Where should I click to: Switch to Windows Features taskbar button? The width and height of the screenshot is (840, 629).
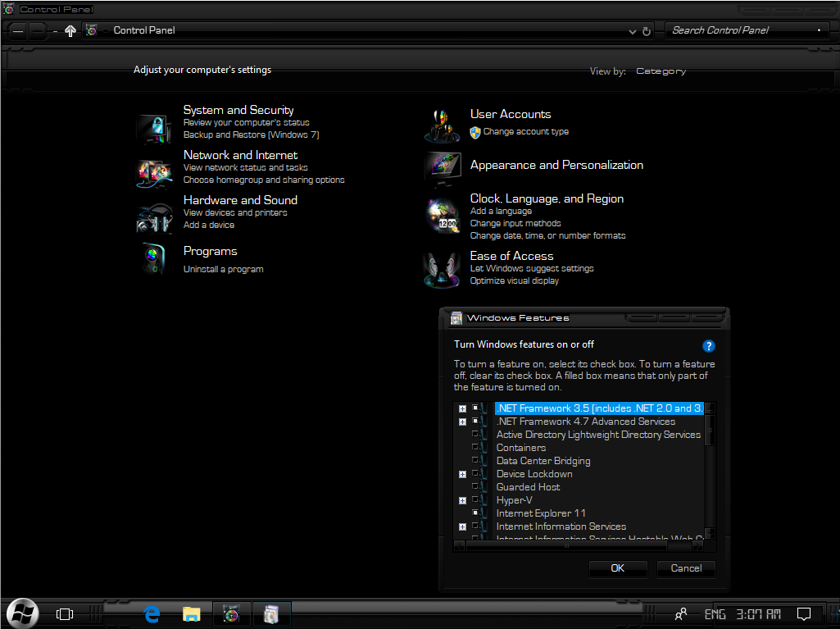[x=271, y=614]
